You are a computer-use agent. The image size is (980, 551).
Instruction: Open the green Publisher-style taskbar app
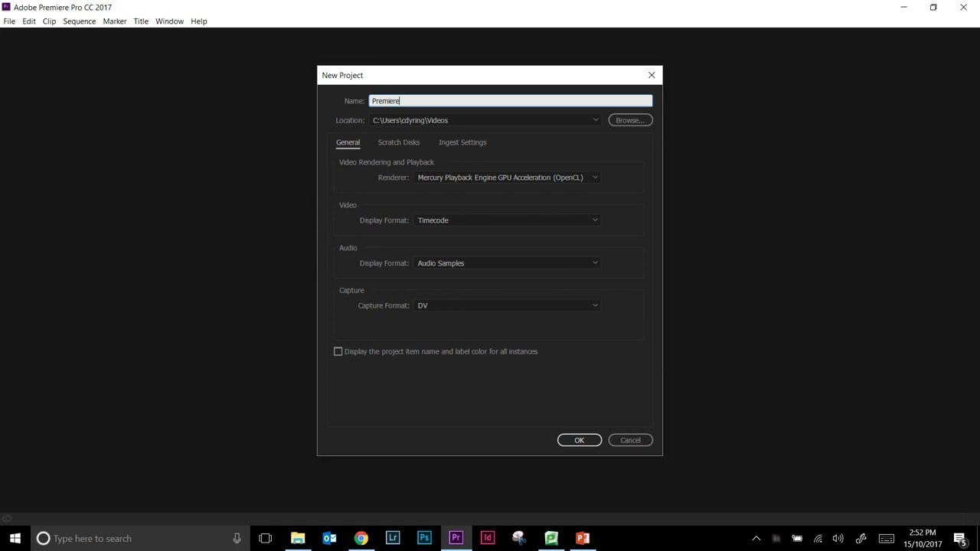pyautogui.click(x=551, y=538)
